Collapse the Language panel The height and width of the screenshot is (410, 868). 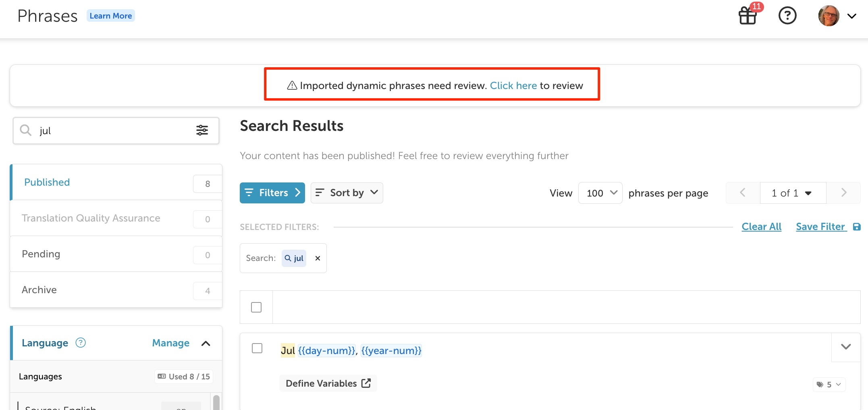pyautogui.click(x=206, y=343)
